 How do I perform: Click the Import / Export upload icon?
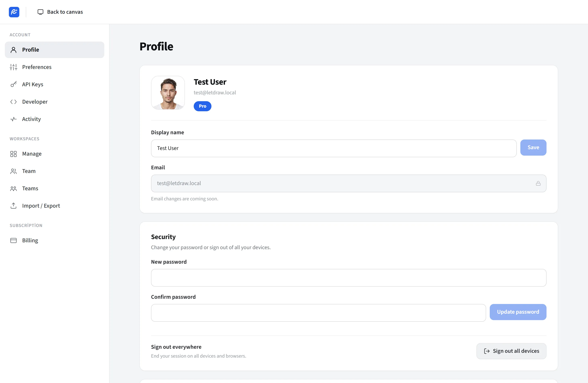click(13, 206)
